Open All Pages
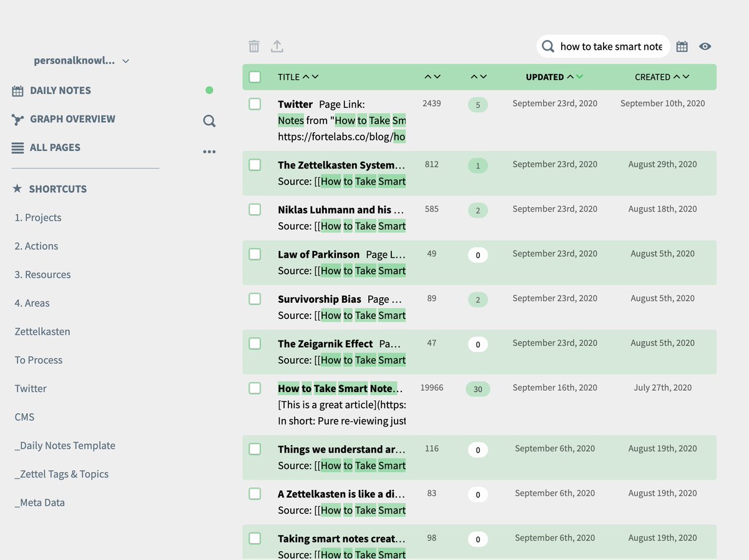749x560 pixels. click(x=55, y=148)
